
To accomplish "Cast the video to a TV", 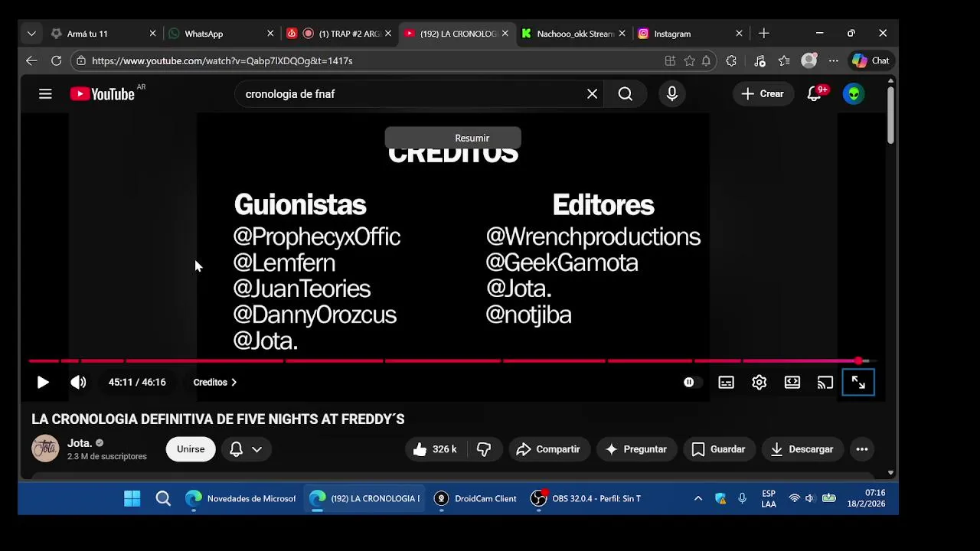I will (x=825, y=382).
